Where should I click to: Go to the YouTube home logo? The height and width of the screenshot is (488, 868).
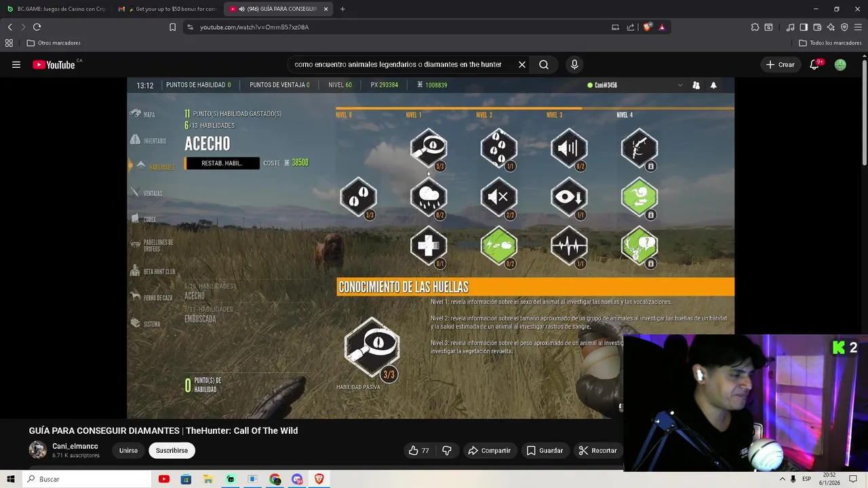click(x=54, y=64)
